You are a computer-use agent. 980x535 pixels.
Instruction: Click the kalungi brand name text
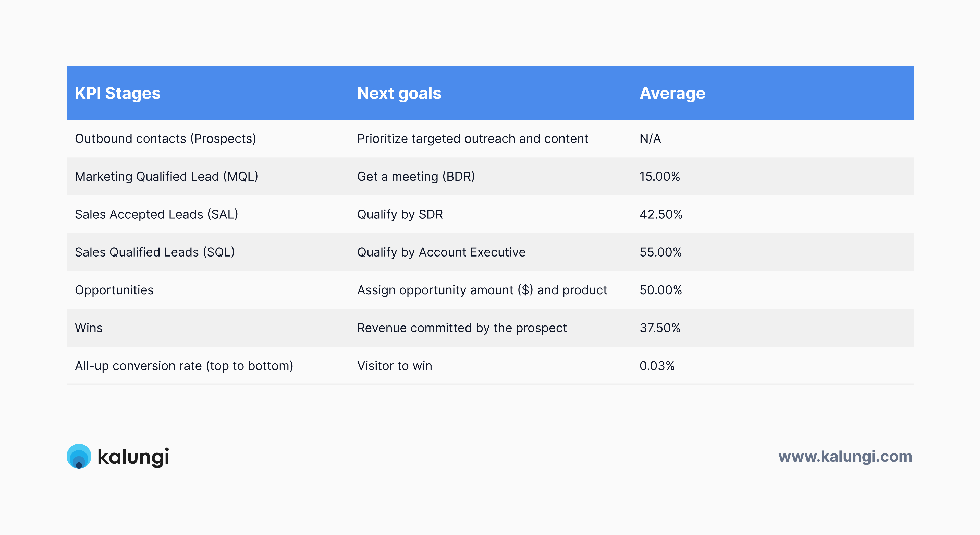tap(133, 457)
